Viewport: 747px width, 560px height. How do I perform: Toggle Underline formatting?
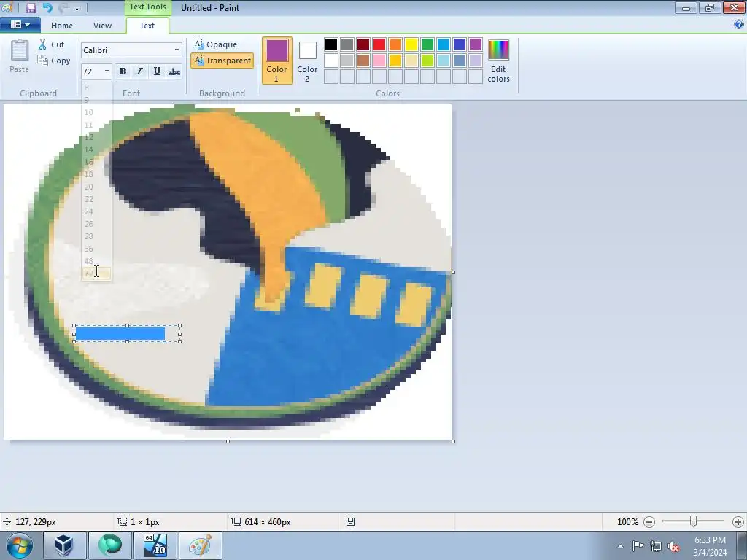157,71
